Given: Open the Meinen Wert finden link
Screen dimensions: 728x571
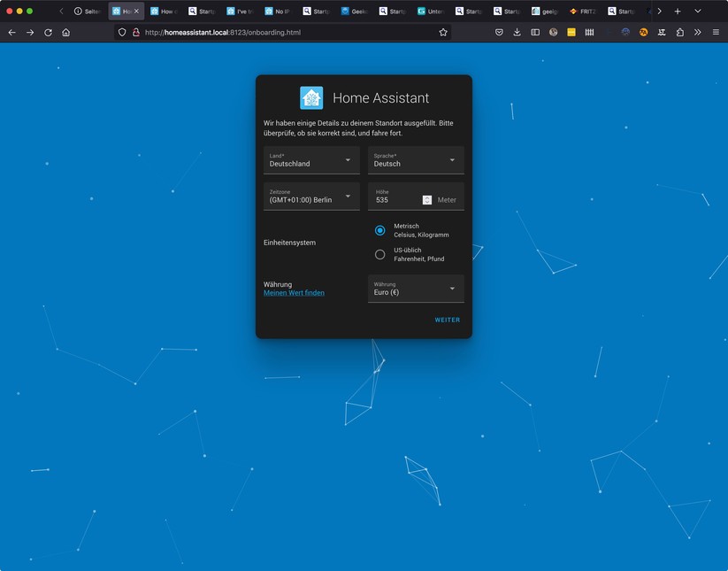Looking at the screenshot, I should tap(294, 292).
